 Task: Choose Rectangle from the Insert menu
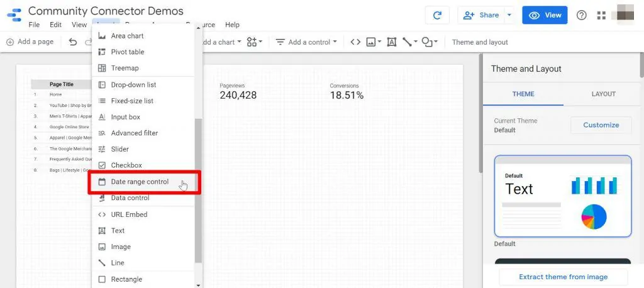[143, 279]
